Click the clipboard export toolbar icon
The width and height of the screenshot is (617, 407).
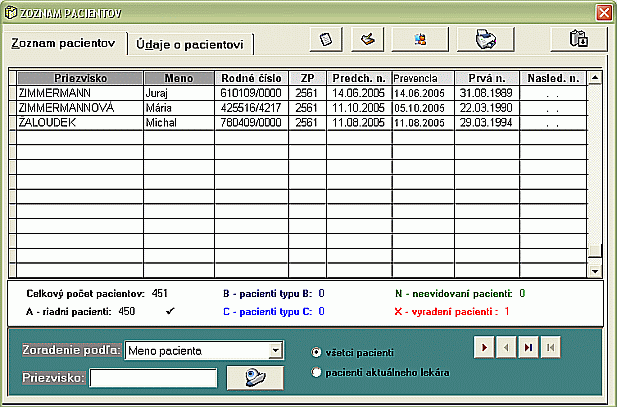pyautogui.click(x=578, y=39)
